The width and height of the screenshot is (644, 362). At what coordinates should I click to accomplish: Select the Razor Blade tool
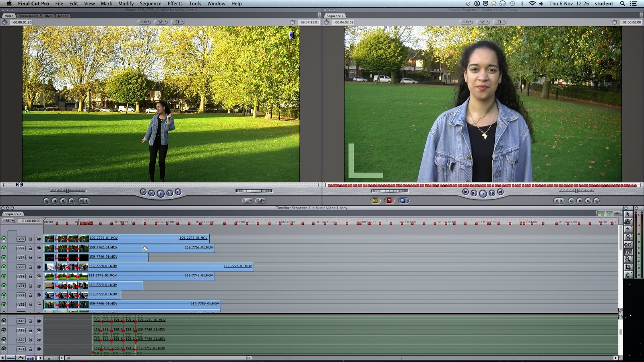[x=628, y=252]
